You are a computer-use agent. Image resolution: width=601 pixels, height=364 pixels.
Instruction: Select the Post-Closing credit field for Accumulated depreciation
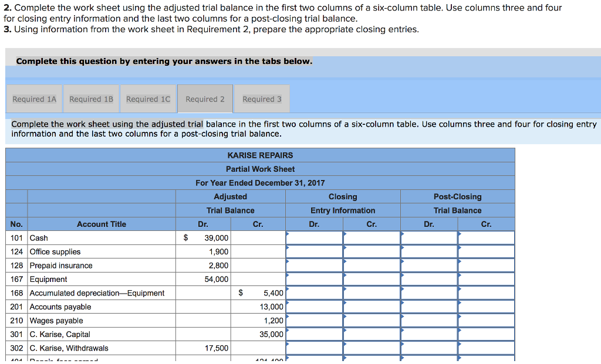(x=485, y=292)
